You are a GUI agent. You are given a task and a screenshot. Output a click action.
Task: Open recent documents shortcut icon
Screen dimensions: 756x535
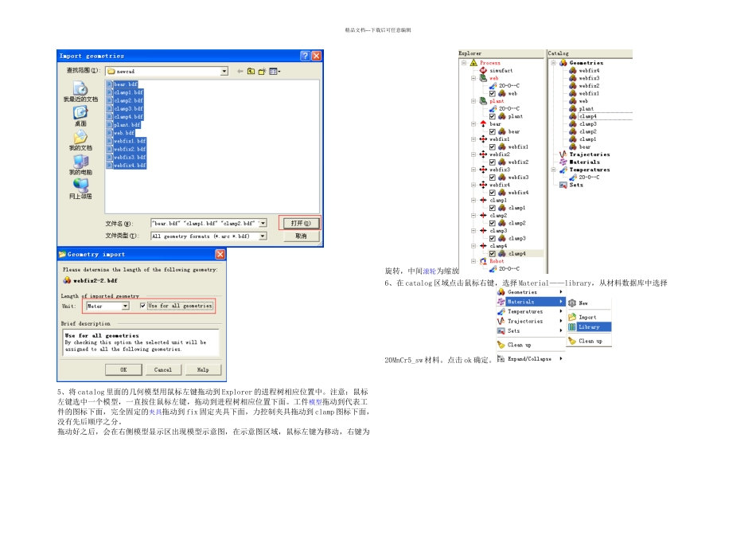pos(80,92)
